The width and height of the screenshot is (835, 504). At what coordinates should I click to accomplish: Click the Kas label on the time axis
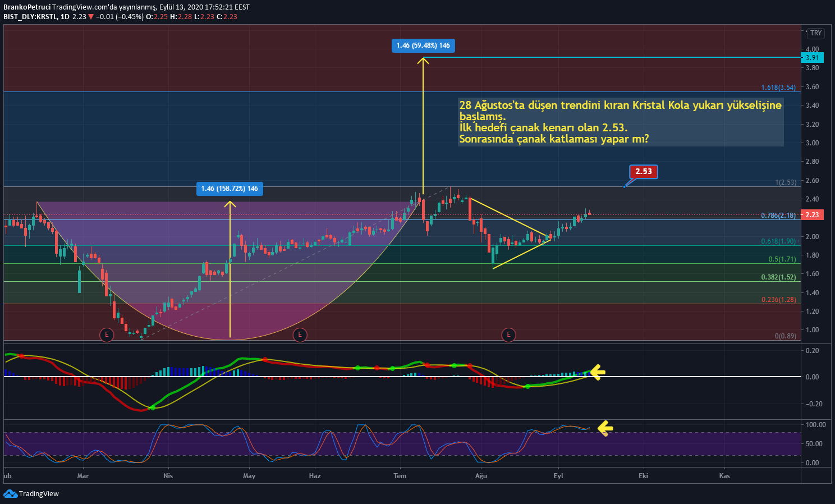click(x=724, y=476)
